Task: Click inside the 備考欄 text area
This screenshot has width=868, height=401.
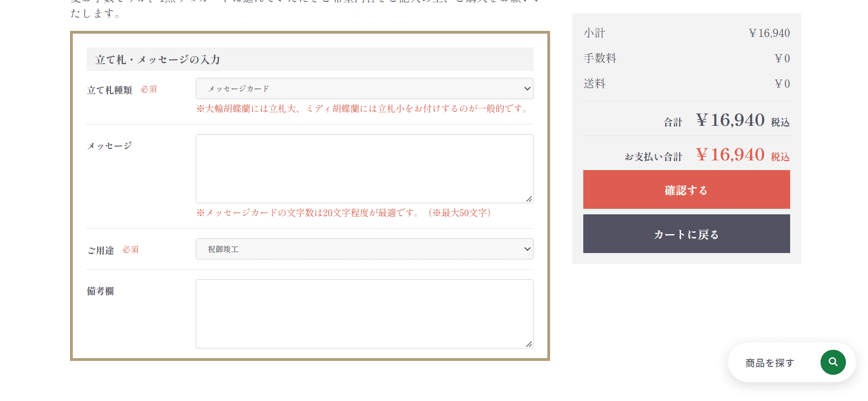Action: click(364, 314)
